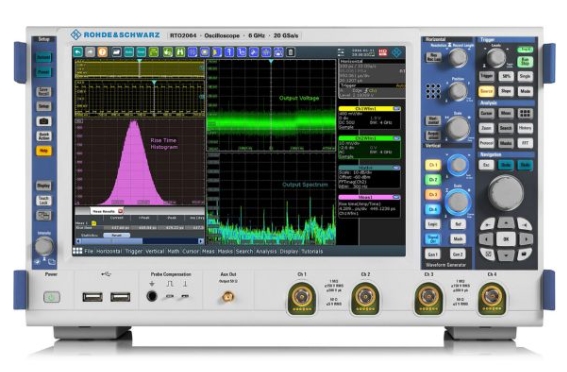Click the Meas Results horizontal scrollbar
The image size is (567, 372).
pos(140,241)
